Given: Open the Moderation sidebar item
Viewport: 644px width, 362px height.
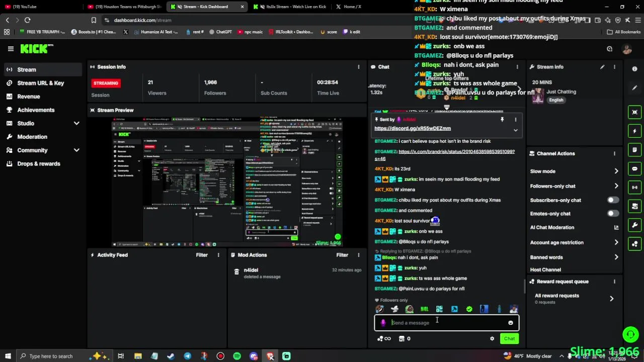Looking at the screenshot, I should pyautogui.click(x=42, y=137).
